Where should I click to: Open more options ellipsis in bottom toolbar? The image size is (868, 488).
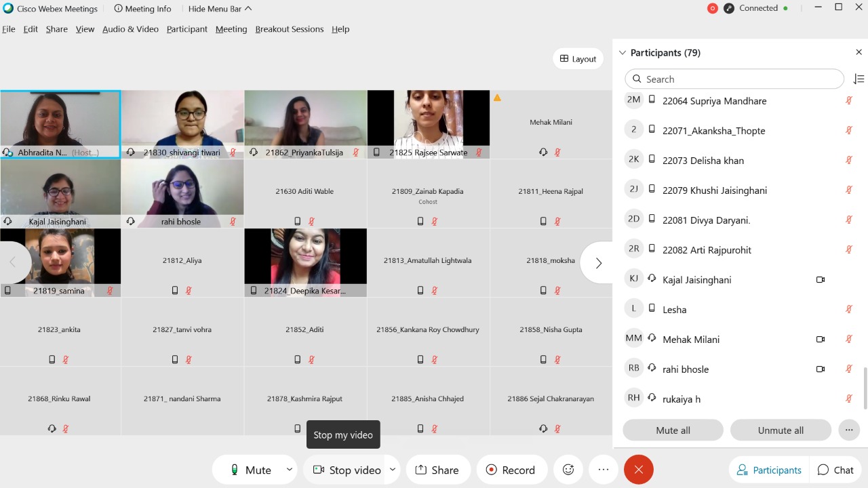603,470
